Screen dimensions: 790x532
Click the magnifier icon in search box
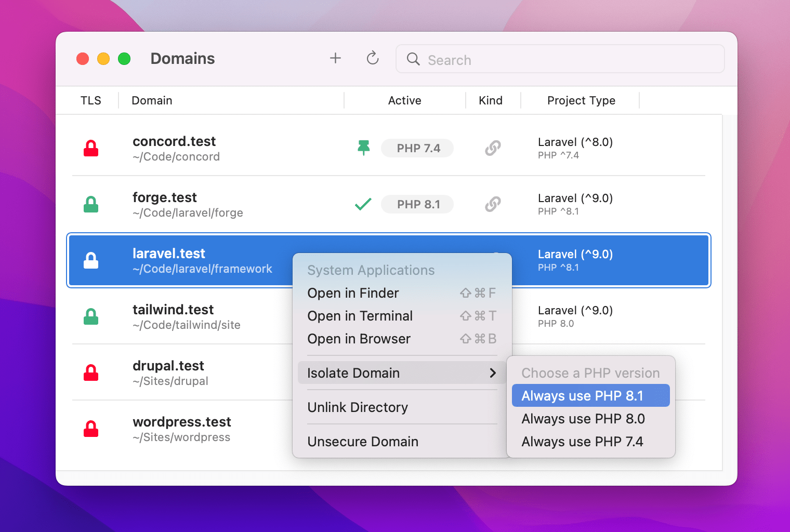pos(413,59)
